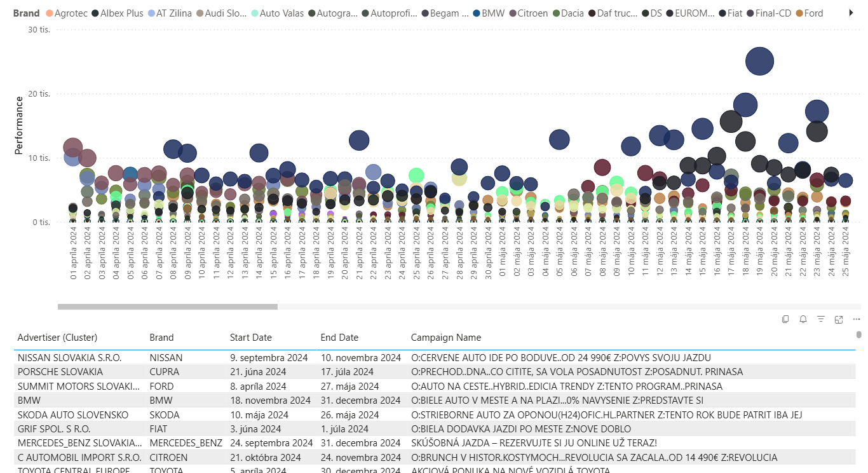Select the O:BRUNCH V HISTOR.KOSTYMOCH campaign cell
The width and height of the screenshot is (868, 473).
[594, 458]
